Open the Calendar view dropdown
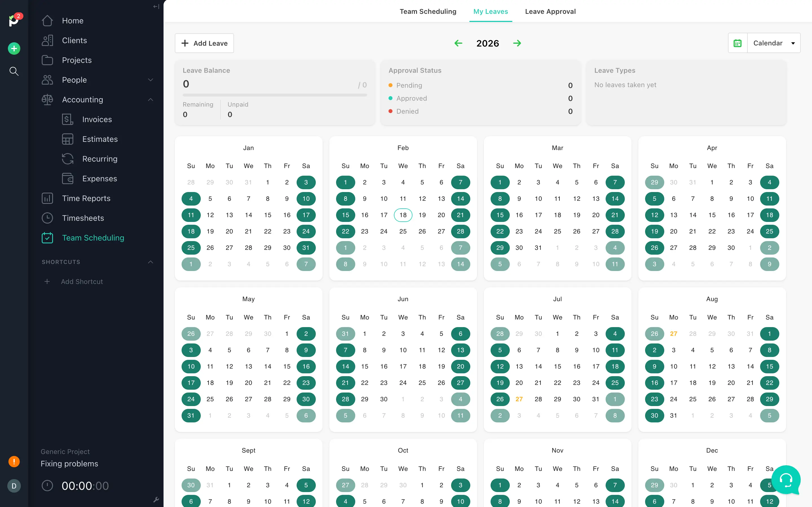This screenshot has width=812, height=507. 774,43
